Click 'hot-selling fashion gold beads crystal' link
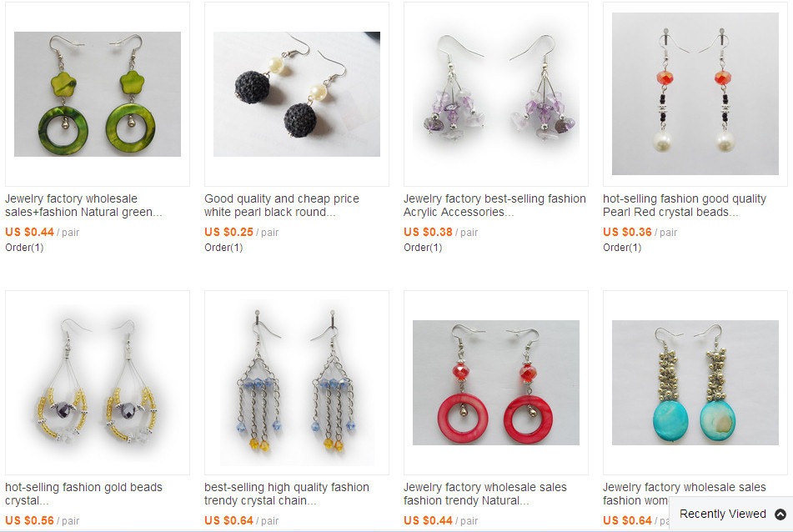The height and width of the screenshot is (532, 793). [83, 494]
